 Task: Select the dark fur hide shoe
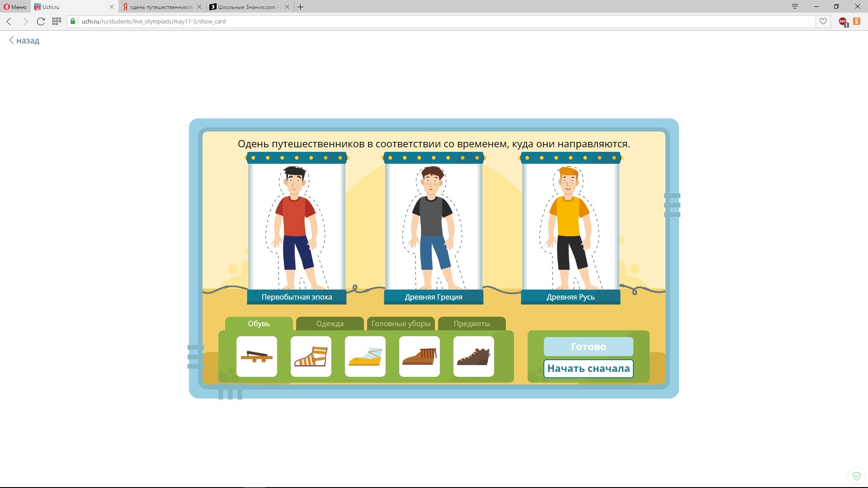coord(473,357)
